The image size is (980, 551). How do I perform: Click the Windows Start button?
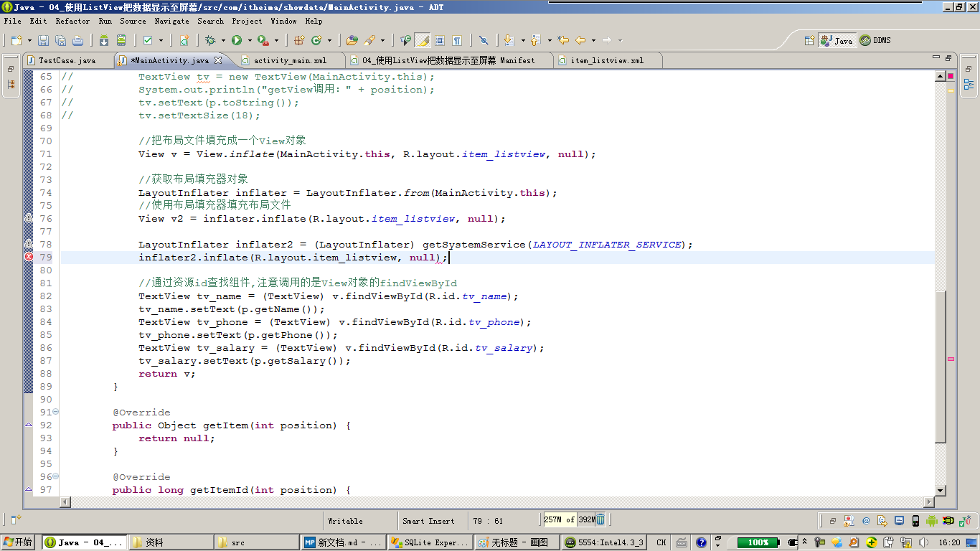click(18, 542)
